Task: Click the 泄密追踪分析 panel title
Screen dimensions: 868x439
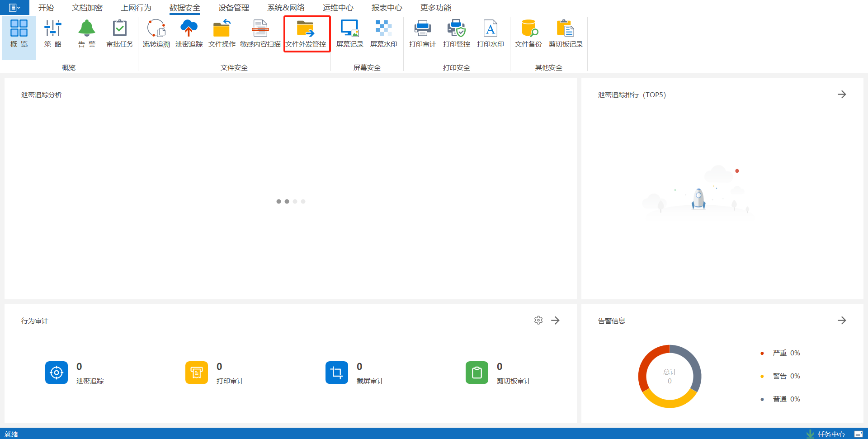Action: 42,94
